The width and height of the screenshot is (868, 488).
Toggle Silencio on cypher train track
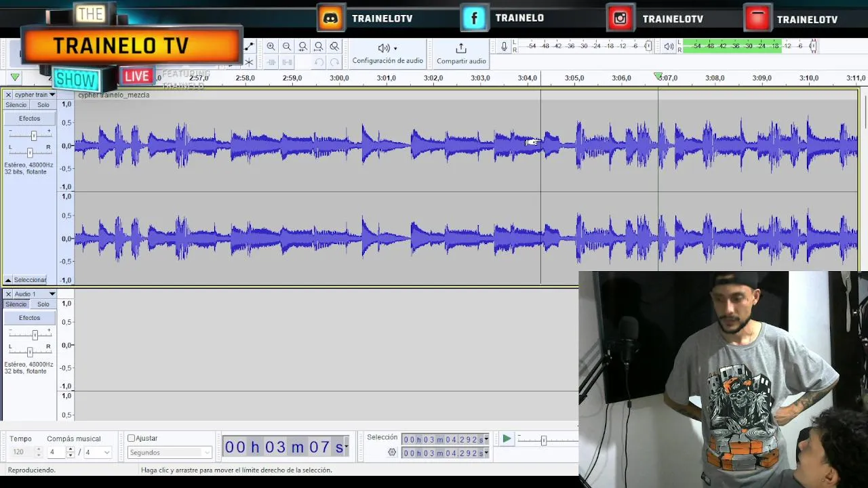coord(16,105)
